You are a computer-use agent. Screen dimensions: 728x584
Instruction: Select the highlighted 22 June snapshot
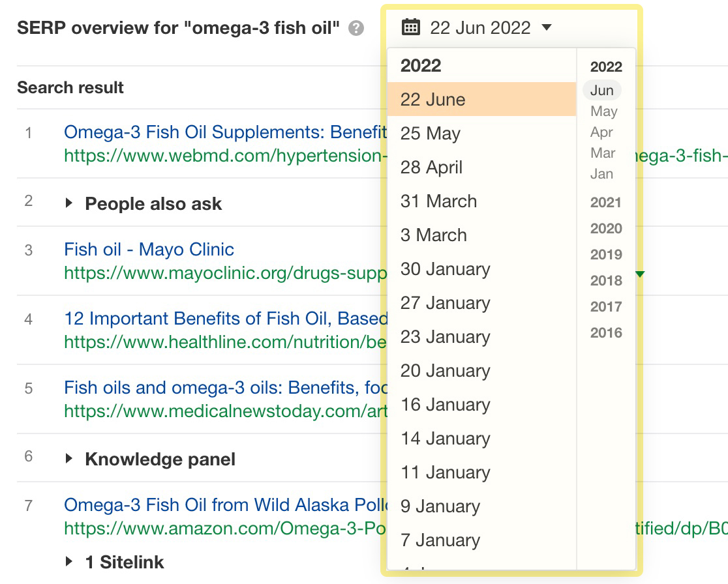point(433,99)
